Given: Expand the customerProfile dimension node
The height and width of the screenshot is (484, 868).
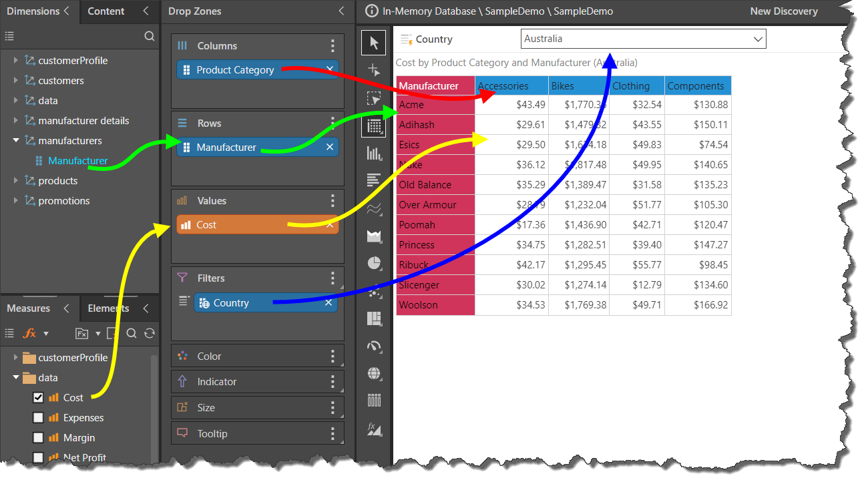Looking at the screenshot, I should 16,61.
